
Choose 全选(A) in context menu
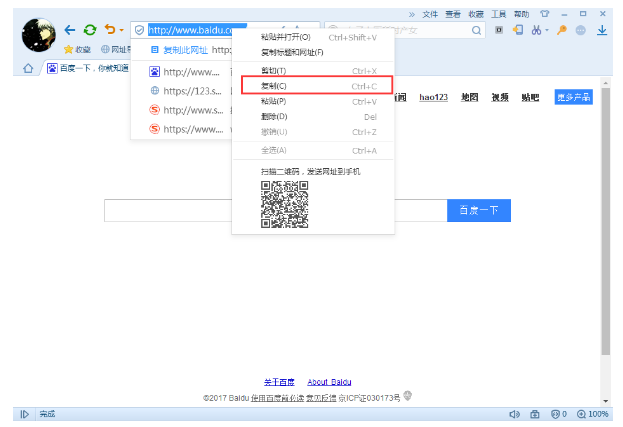pos(313,151)
